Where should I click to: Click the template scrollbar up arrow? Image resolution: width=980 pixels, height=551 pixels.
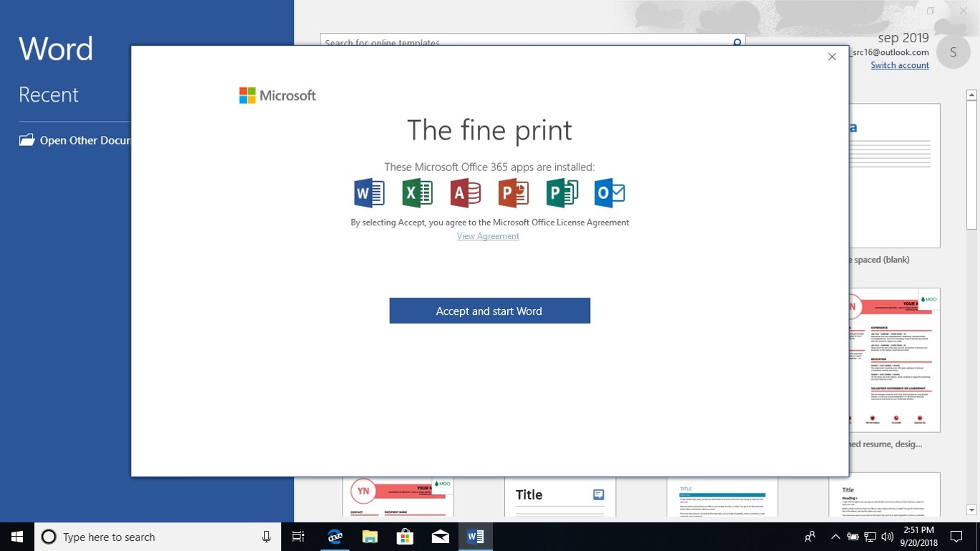pos(971,94)
